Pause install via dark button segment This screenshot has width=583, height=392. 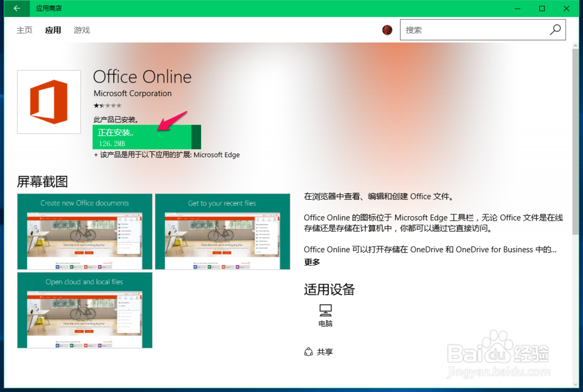[x=196, y=137]
